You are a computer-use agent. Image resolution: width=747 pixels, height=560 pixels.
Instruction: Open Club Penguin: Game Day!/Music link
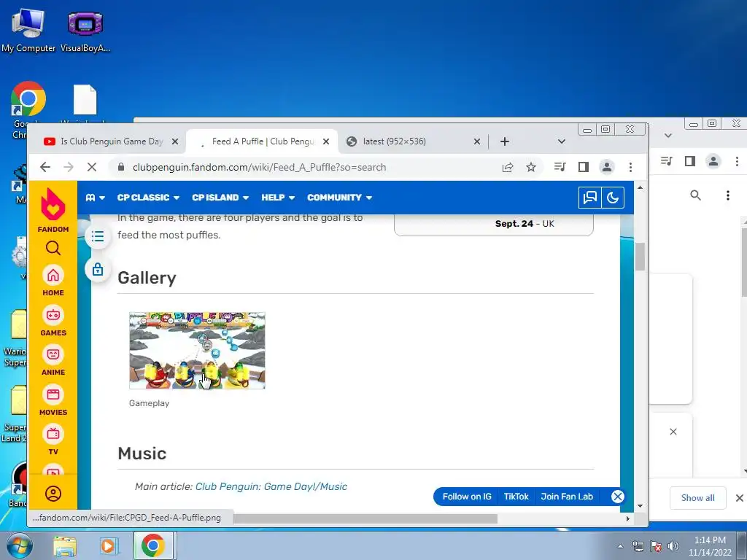point(271,486)
